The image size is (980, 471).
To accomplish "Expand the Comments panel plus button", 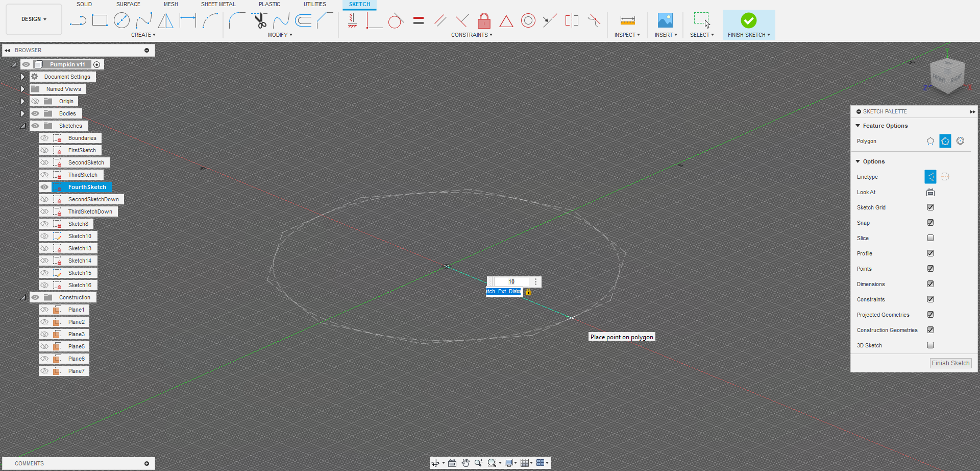I will 146,463.
